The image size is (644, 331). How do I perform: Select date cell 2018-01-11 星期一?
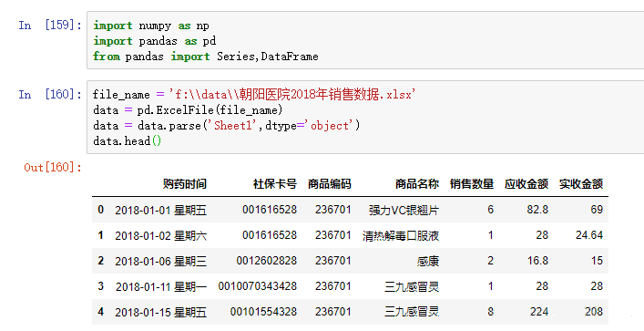pos(161,286)
